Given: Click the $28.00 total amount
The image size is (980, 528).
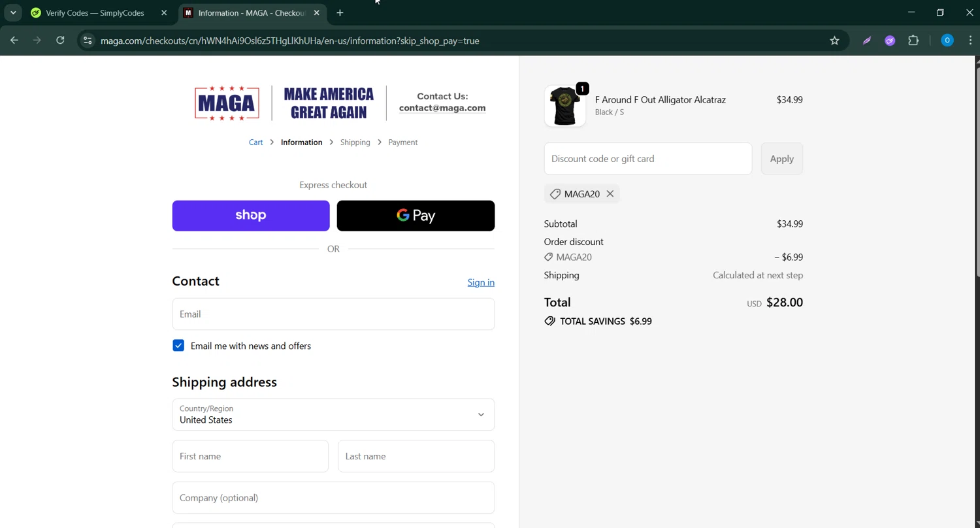Looking at the screenshot, I should pyautogui.click(x=784, y=303).
